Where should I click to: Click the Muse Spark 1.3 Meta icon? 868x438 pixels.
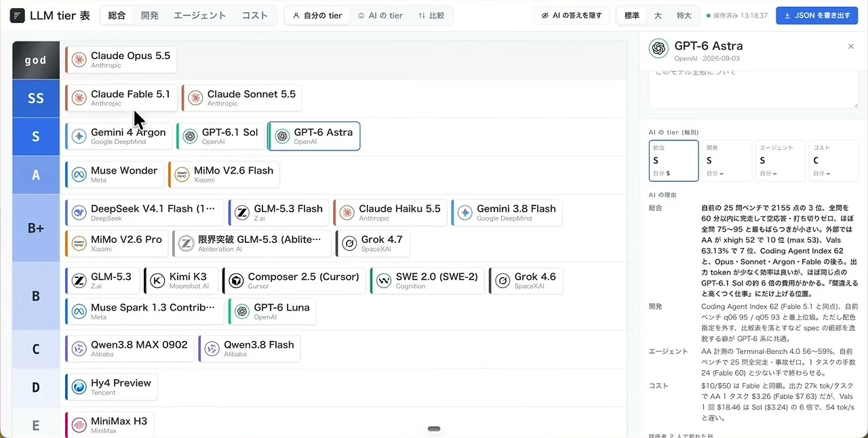(x=79, y=311)
